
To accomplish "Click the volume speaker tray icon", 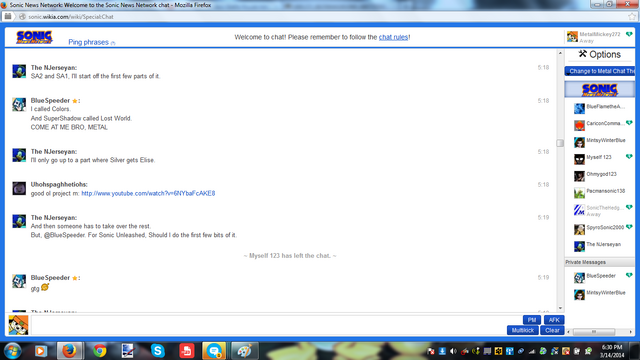I will [453, 351].
